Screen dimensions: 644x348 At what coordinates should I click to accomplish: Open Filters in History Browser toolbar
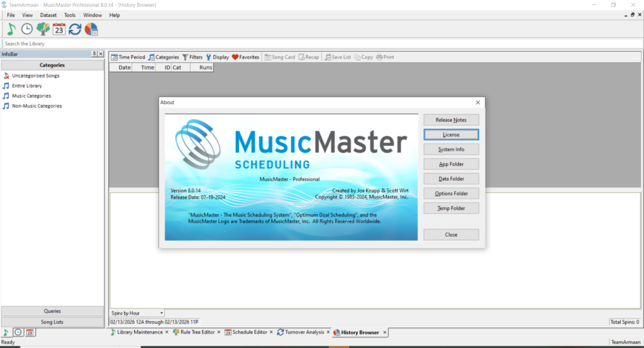click(192, 57)
